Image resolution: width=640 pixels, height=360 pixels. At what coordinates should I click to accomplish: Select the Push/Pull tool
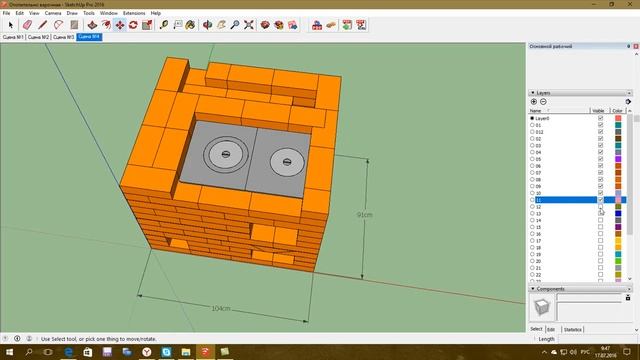click(x=92, y=25)
